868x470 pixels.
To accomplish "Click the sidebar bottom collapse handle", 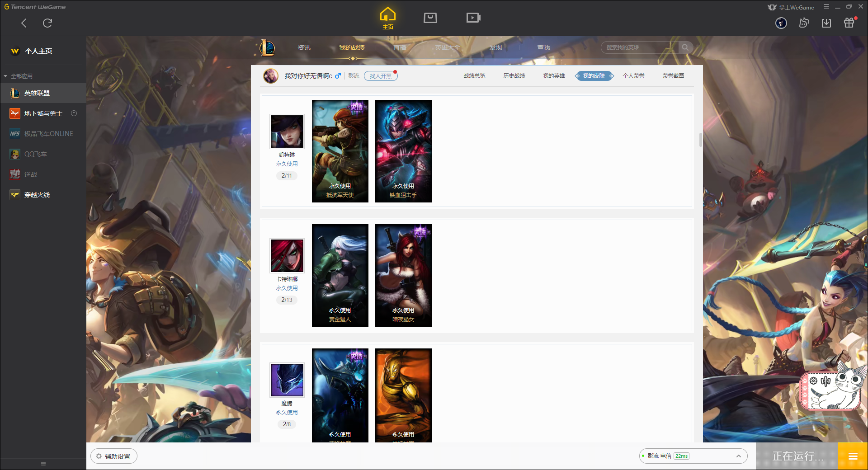I will click(43, 464).
